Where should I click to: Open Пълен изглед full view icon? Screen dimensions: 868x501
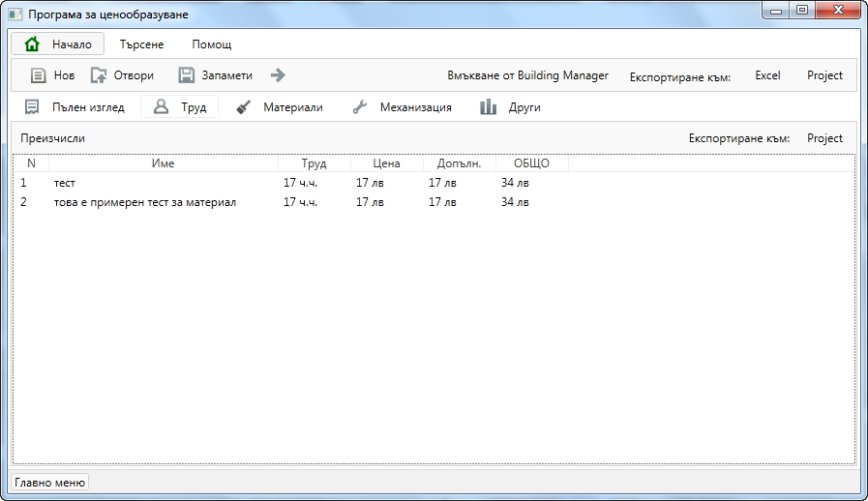(33, 107)
